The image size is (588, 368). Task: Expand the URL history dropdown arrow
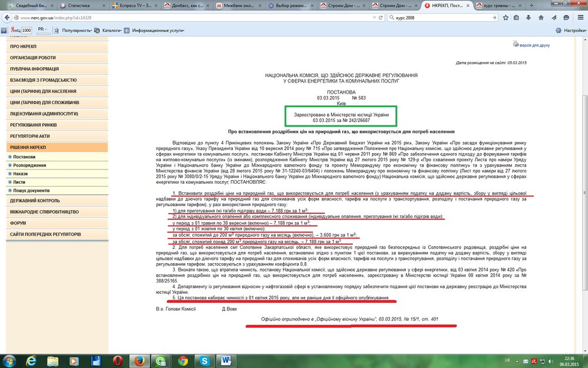coord(374,18)
